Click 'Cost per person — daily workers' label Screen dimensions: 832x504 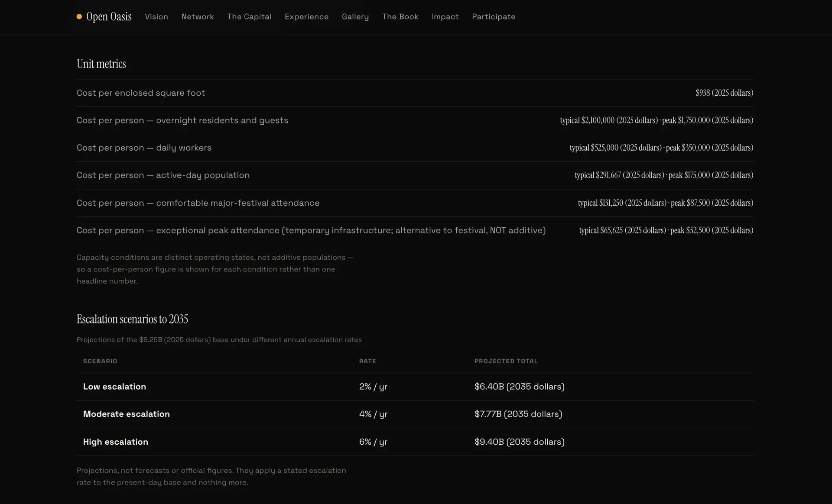(144, 148)
